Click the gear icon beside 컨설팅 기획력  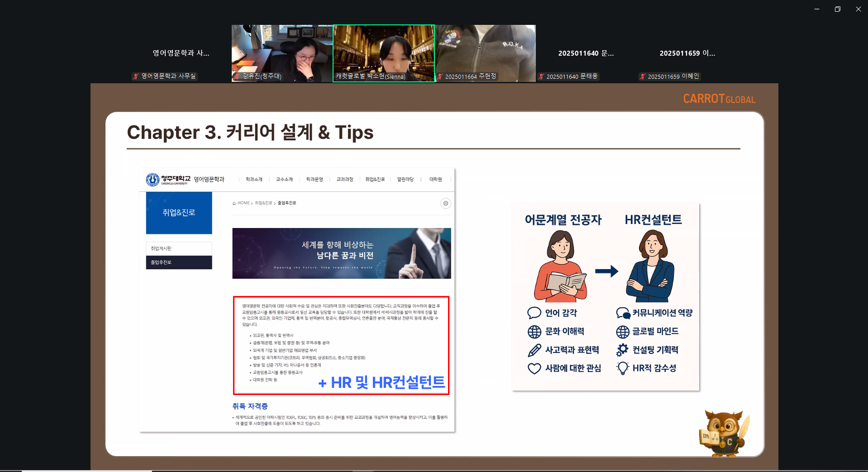pyautogui.click(x=623, y=350)
